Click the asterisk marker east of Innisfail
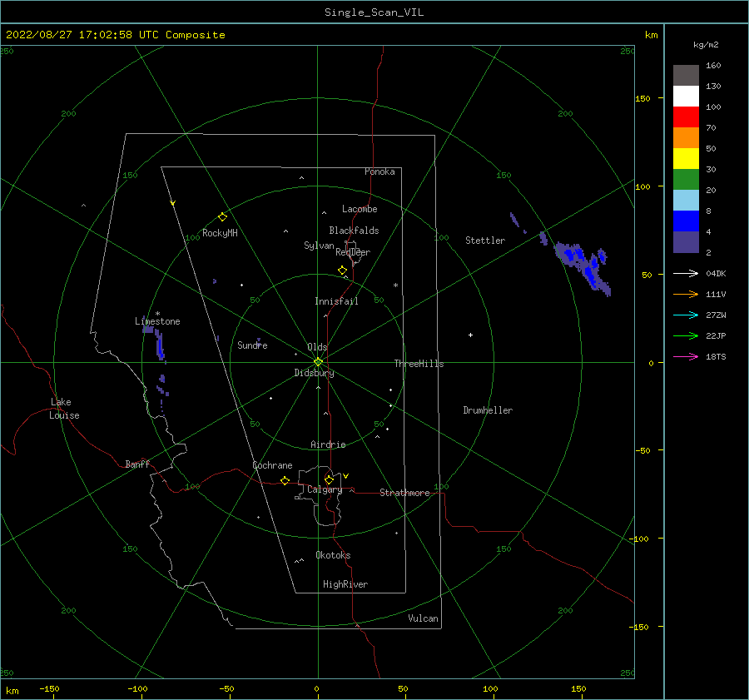The height and width of the screenshot is (700, 749). pos(395,285)
